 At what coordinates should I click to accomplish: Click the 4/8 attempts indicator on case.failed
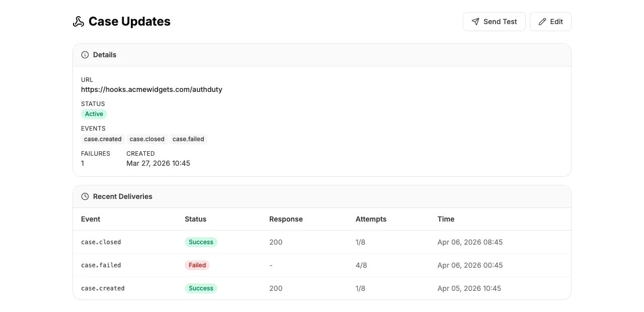coord(361,265)
